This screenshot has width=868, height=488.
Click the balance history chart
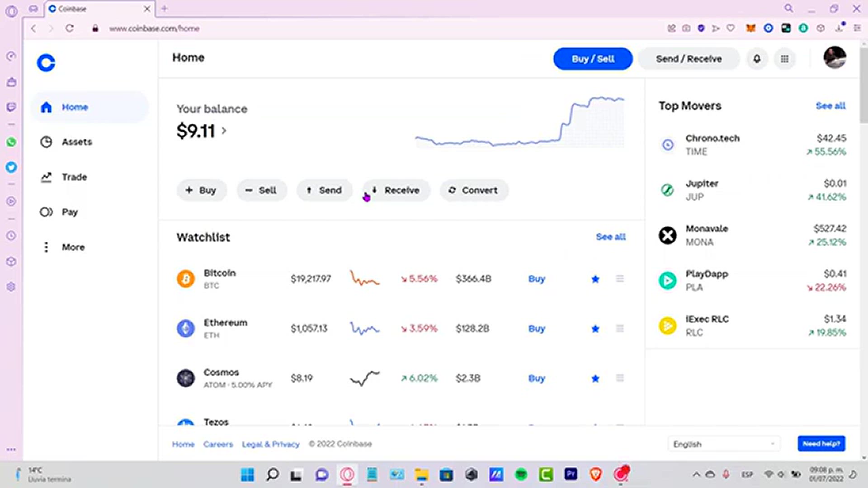pyautogui.click(x=520, y=122)
